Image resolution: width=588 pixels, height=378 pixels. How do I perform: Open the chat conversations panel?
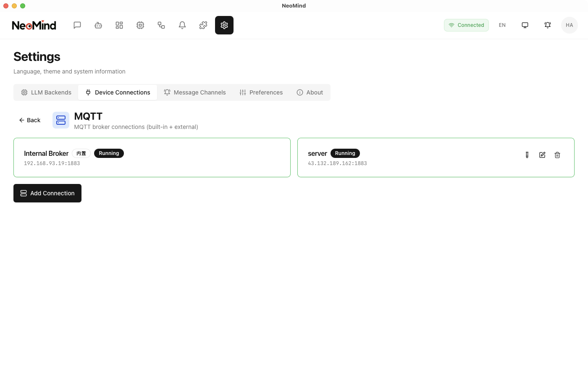tap(77, 25)
